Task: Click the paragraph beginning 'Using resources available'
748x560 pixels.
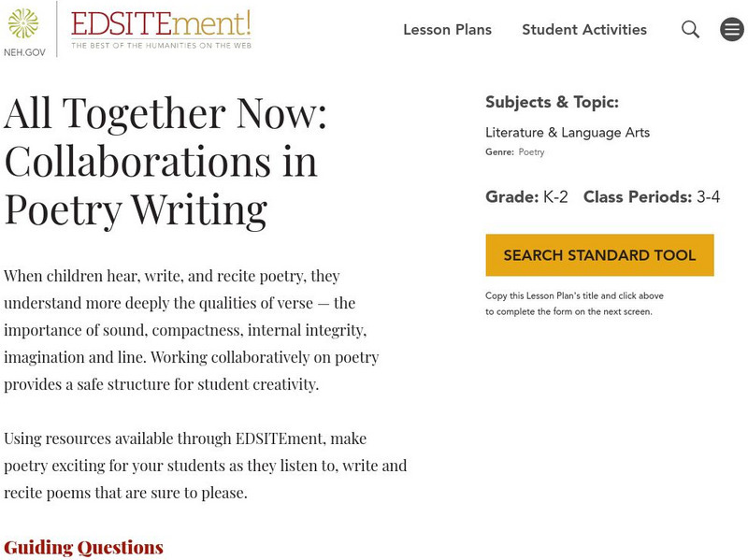Action: click(205, 465)
